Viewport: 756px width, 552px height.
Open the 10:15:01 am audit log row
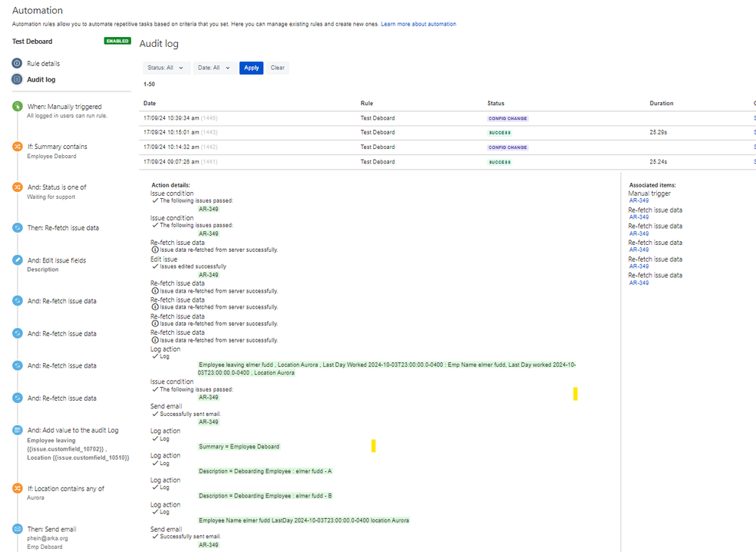click(x=447, y=132)
